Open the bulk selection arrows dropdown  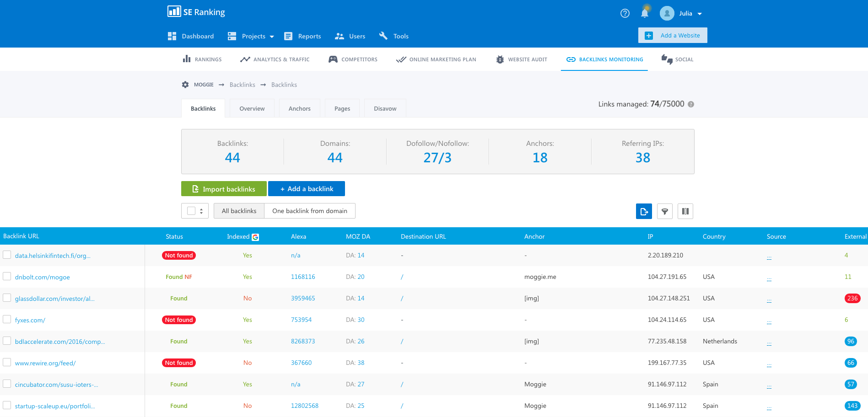[200, 210]
